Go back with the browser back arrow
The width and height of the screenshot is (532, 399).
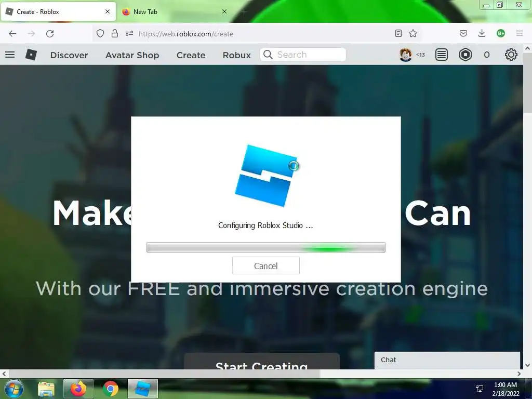12,34
